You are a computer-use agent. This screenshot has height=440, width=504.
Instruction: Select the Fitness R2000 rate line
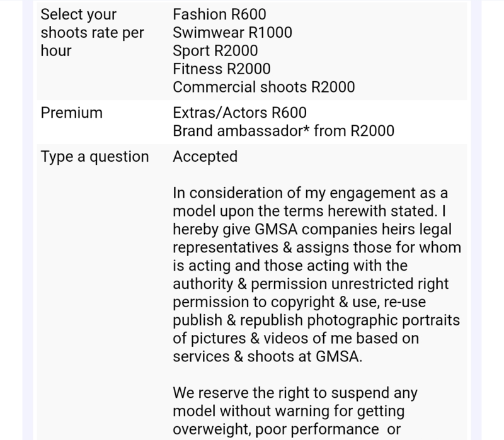pos(222,69)
